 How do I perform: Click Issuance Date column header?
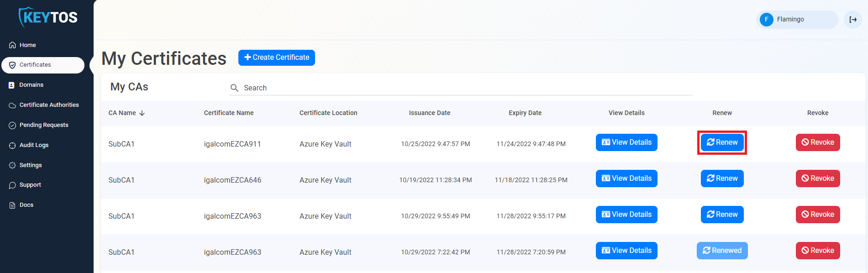coord(430,113)
